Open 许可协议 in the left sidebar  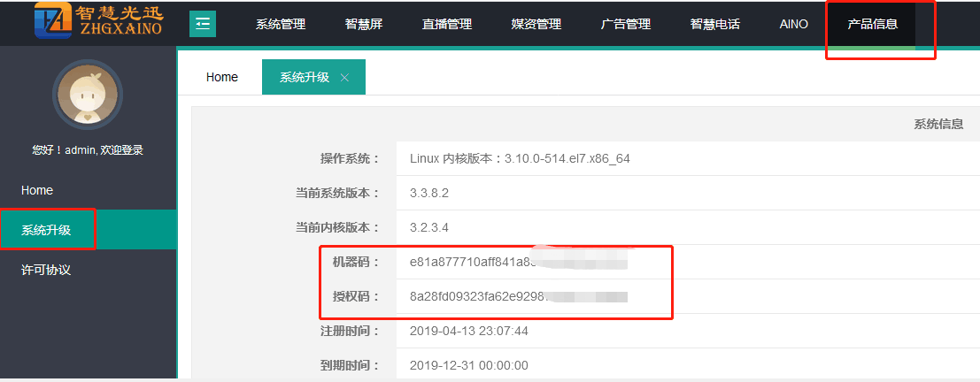tap(46, 270)
